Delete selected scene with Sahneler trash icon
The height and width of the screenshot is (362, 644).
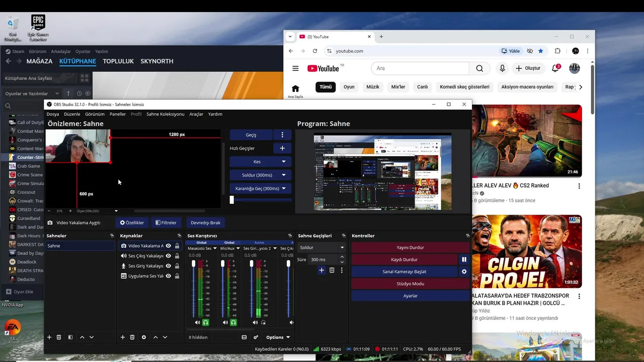pos(59,337)
